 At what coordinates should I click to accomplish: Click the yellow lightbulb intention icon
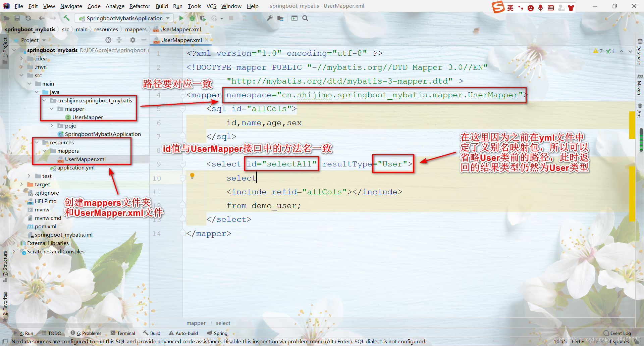click(192, 176)
